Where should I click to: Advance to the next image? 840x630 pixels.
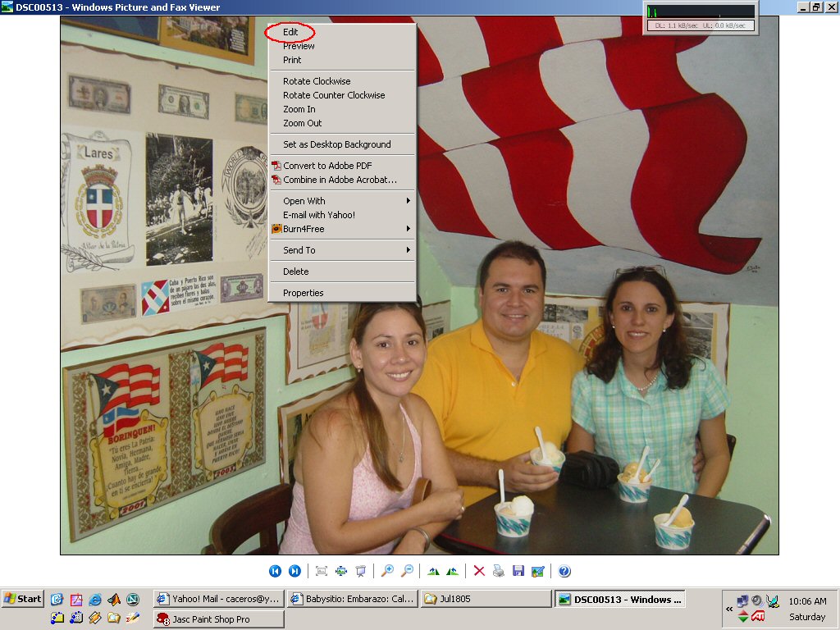click(x=294, y=571)
